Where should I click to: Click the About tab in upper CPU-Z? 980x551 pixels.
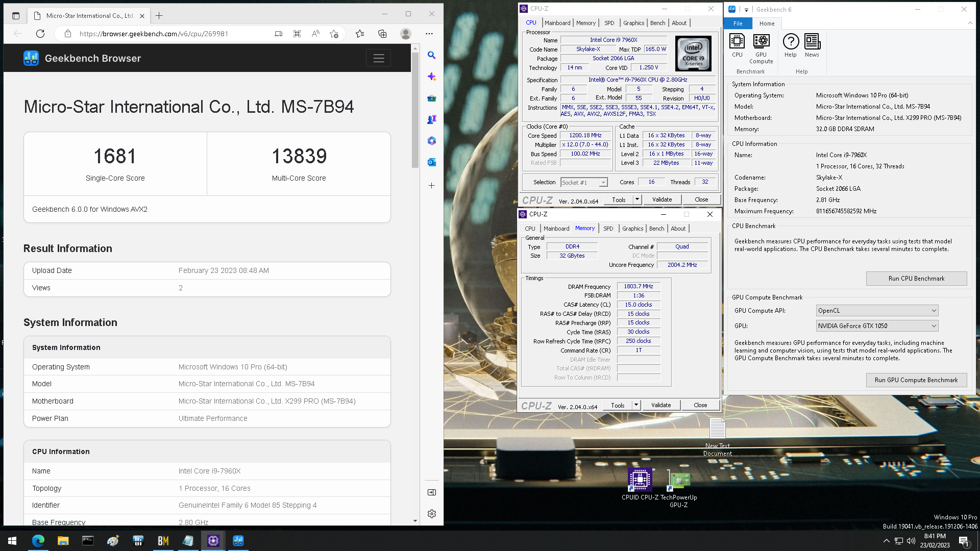click(679, 23)
